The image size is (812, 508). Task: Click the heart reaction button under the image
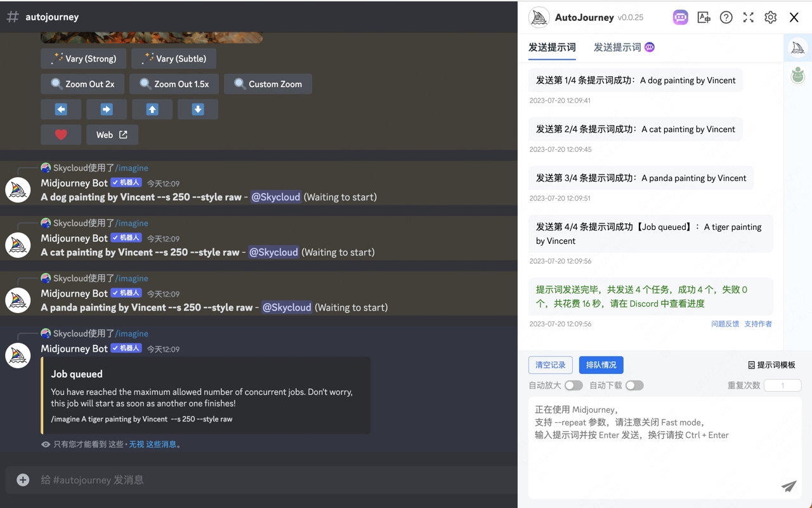(x=61, y=135)
